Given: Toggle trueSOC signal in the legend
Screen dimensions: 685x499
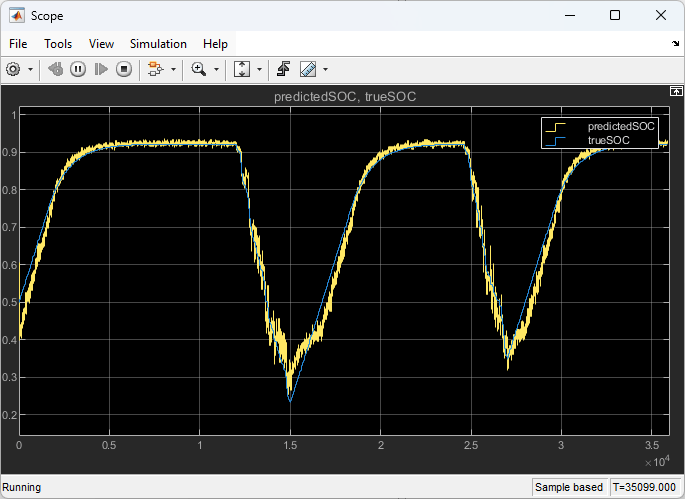Looking at the screenshot, I should click(x=608, y=141).
